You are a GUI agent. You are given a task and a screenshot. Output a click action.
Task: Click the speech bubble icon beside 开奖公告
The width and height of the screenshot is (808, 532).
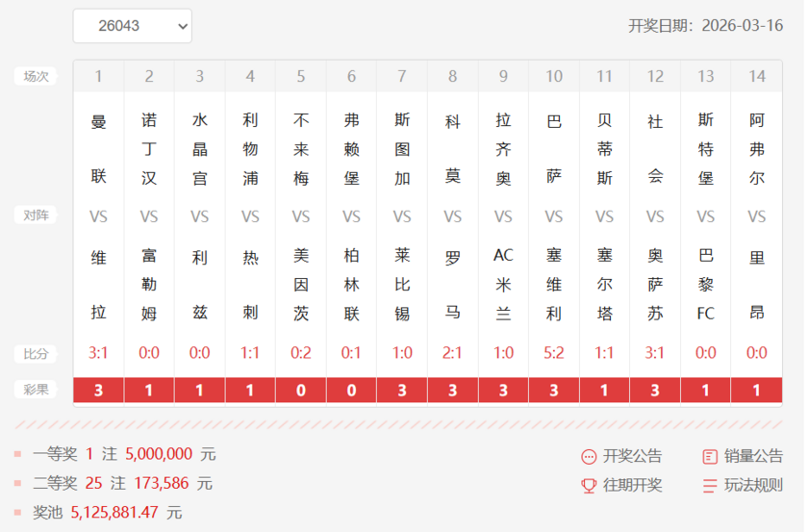coord(589,457)
